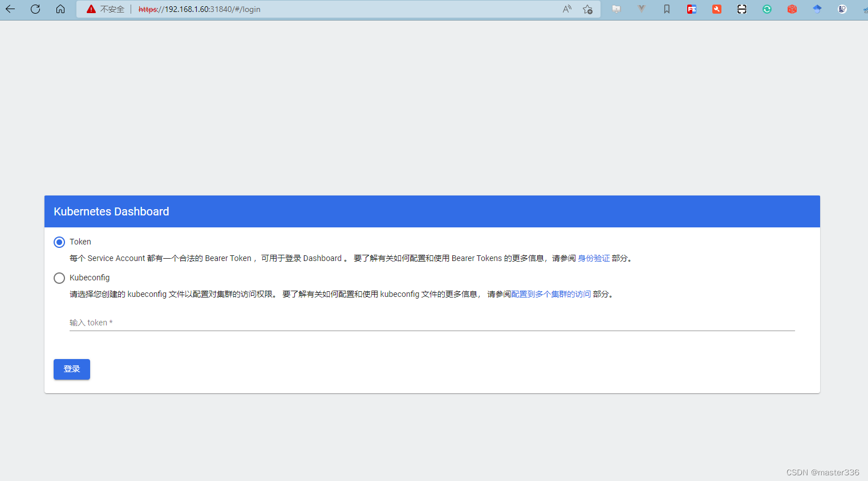Image resolution: width=868 pixels, height=481 pixels.
Task: Open the Vue devtools extension icon
Action: (x=642, y=9)
